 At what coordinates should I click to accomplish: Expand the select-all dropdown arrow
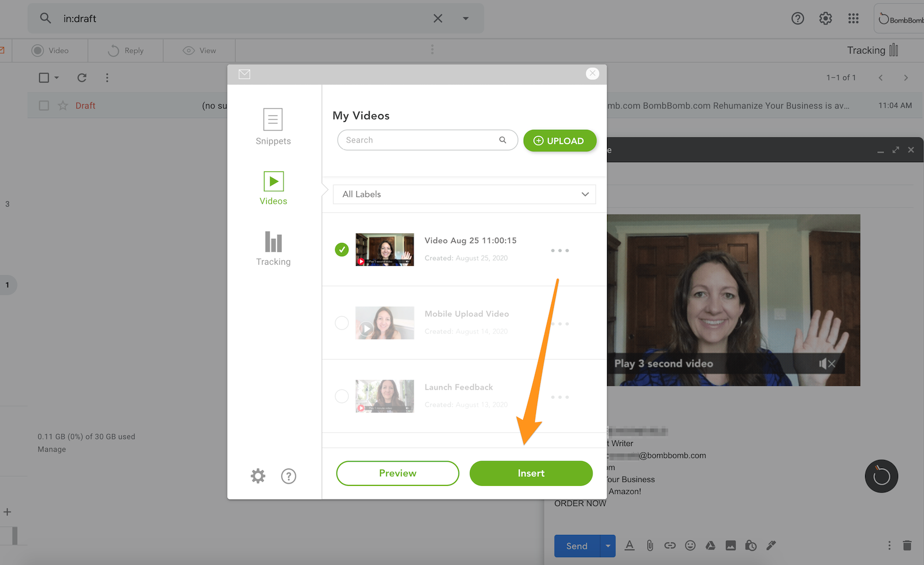pos(57,77)
